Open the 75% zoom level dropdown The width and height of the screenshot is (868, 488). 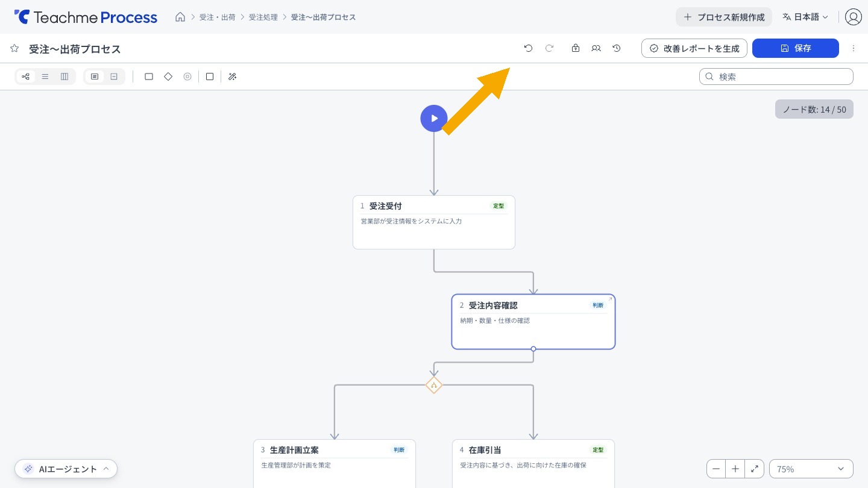[x=811, y=469]
